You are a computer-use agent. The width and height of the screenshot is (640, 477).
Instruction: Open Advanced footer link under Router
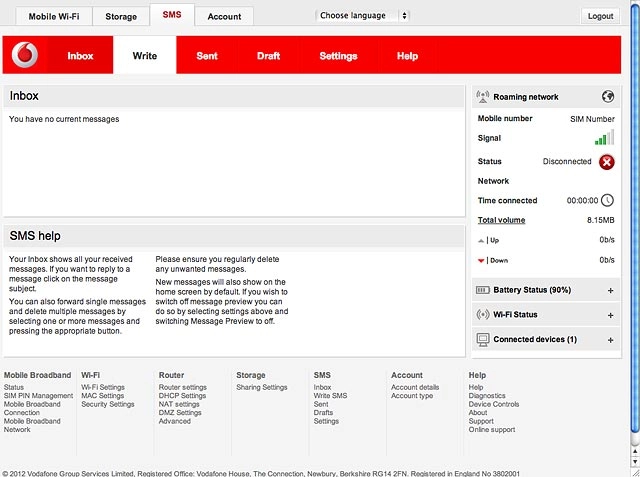pos(175,421)
